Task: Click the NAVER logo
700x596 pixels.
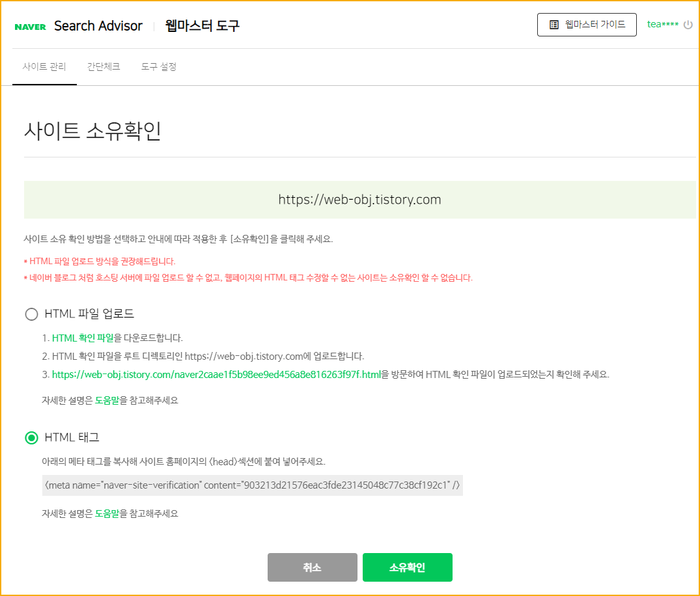Action: [x=31, y=27]
